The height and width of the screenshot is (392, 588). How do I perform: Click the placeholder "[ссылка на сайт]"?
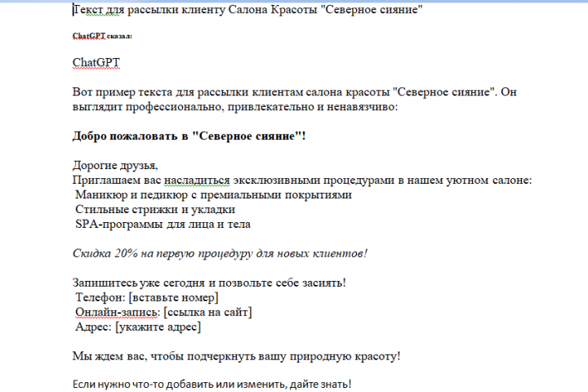[x=207, y=312]
